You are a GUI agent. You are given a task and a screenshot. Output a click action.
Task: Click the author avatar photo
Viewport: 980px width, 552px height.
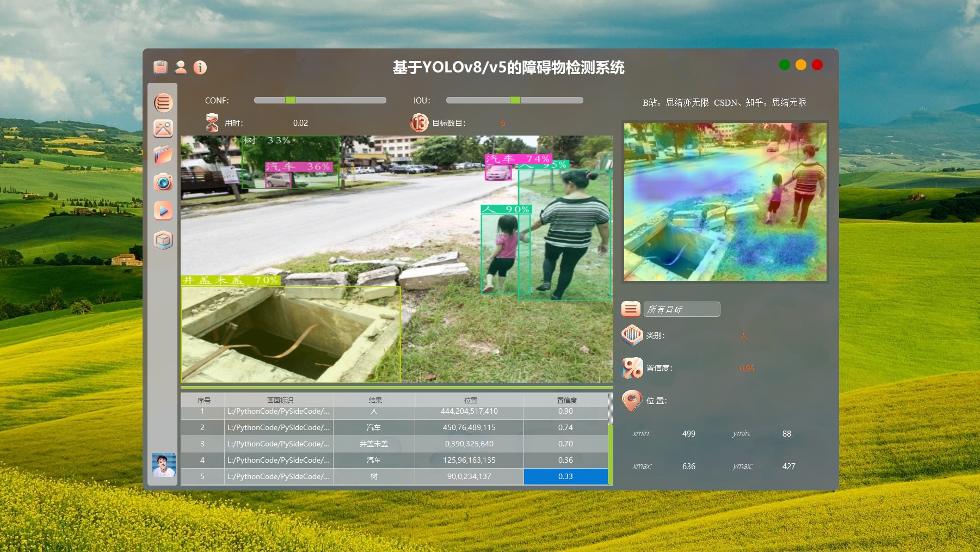point(164,465)
